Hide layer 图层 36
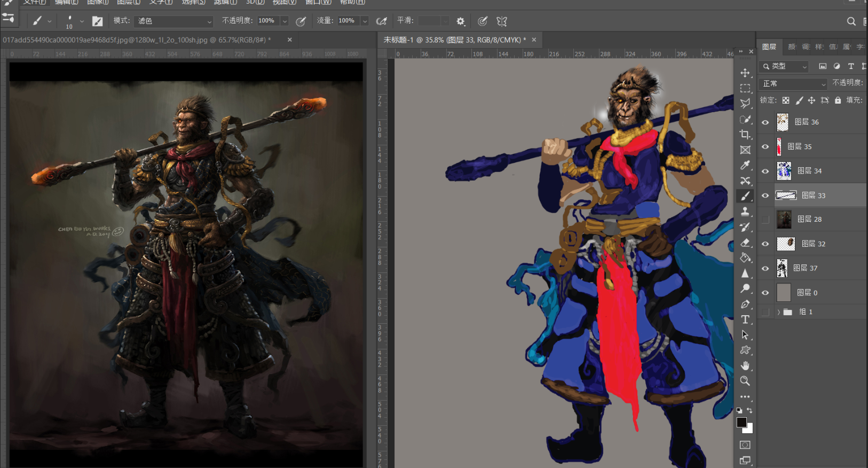This screenshot has width=868, height=468. point(765,122)
